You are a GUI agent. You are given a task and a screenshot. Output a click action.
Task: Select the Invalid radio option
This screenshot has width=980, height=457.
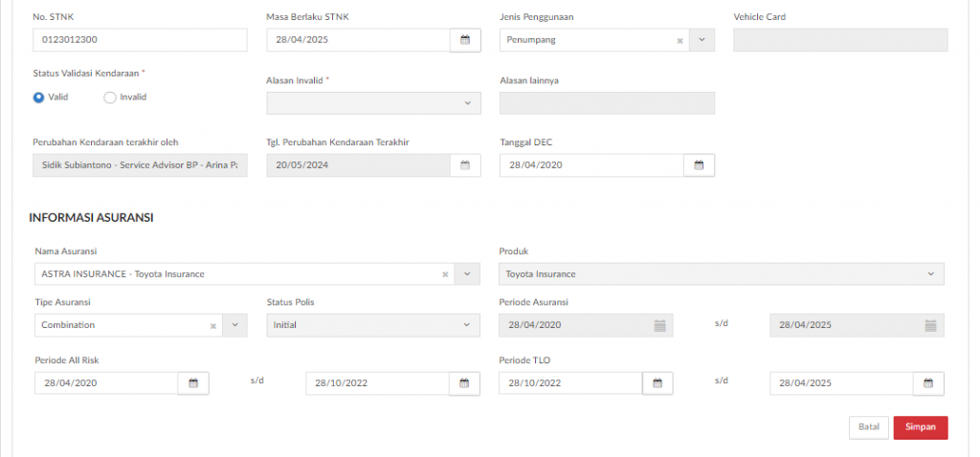(x=110, y=98)
